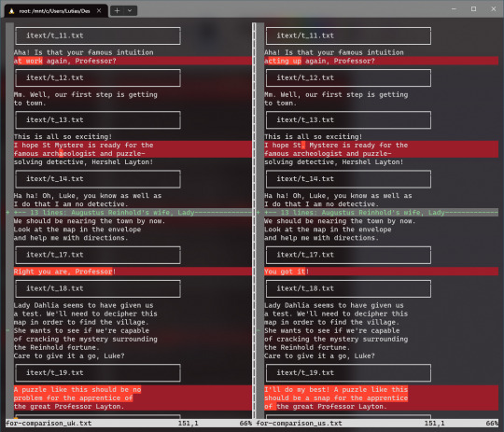Screen dimensions: 504x432
Task: Click 'famous archeologist and puzzle-' in right pane
Action: point(328,154)
